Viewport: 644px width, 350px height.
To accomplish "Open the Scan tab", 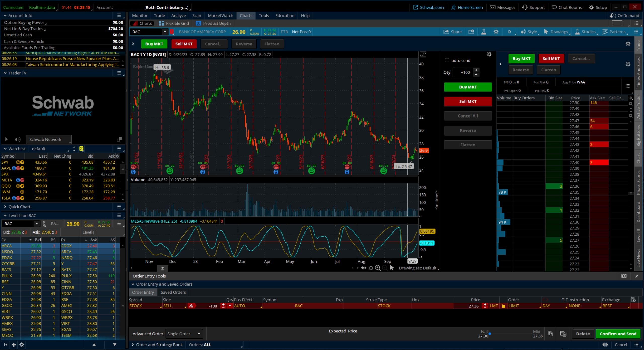I will pyautogui.click(x=197, y=16).
